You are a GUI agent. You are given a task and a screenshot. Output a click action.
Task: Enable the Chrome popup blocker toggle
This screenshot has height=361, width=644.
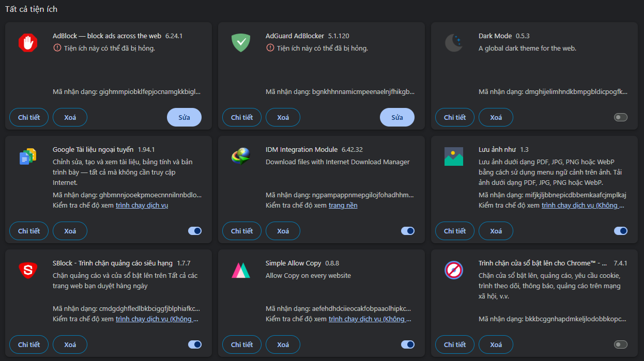[x=620, y=344]
